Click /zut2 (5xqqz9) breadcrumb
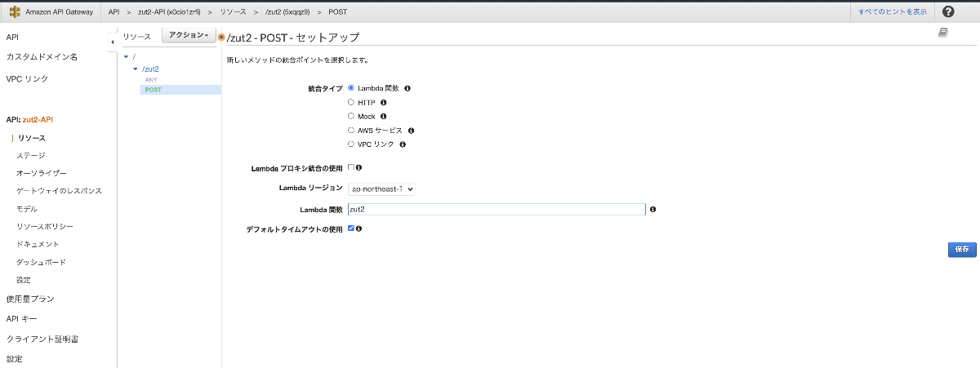The height and width of the screenshot is (368, 980). point(287,12)
